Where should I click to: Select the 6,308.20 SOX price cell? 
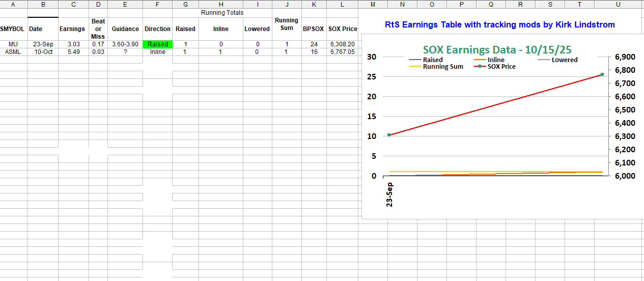342,44
